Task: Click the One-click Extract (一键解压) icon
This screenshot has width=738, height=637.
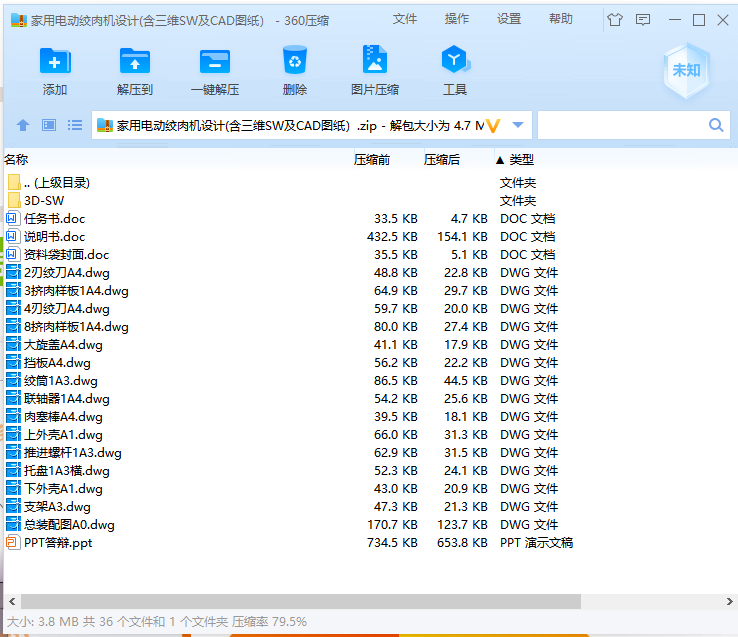Action: 215,62
